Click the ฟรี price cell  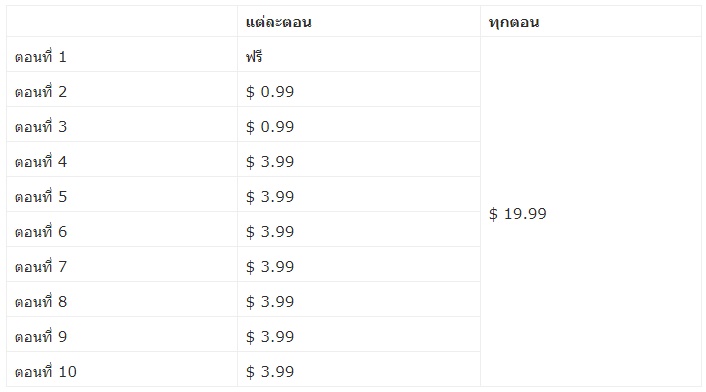(254, 56)
